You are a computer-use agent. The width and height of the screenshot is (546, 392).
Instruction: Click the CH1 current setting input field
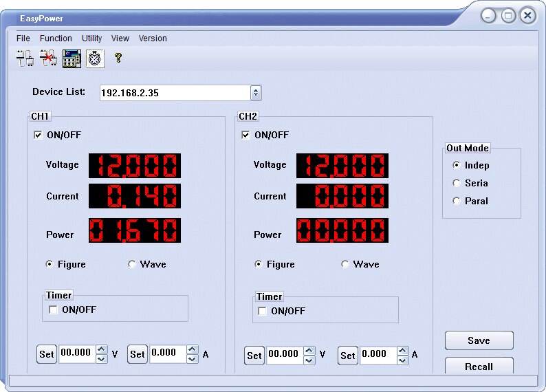(x=168, y=354)
